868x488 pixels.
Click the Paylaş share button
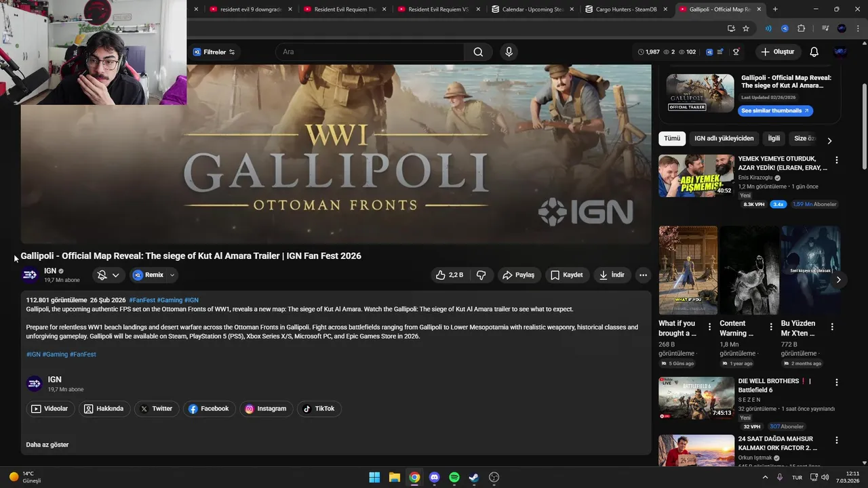coord(519,275)
